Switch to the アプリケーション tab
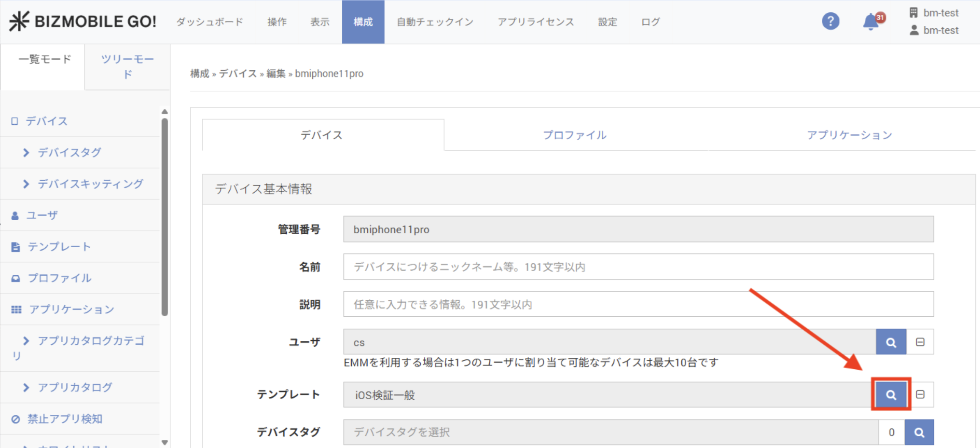Image resolution: width=980 pixels, height=448 pixels. click(x=849, y=135)
